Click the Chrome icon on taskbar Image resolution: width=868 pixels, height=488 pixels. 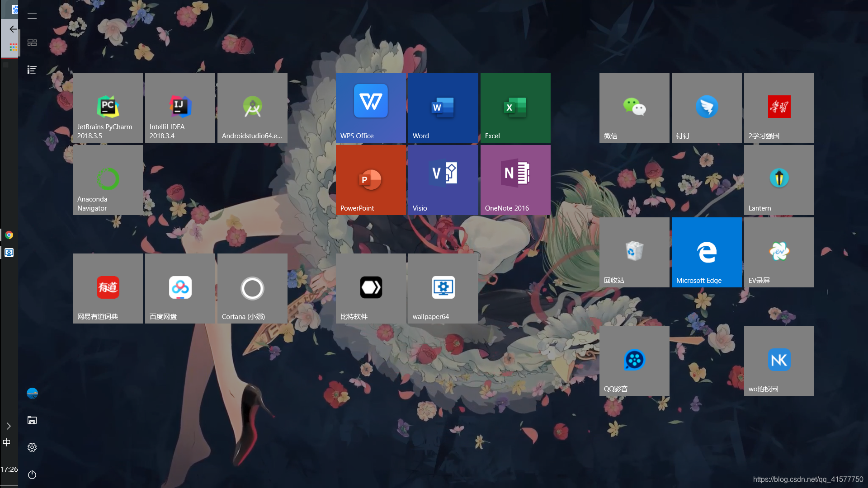click(9, 235)
